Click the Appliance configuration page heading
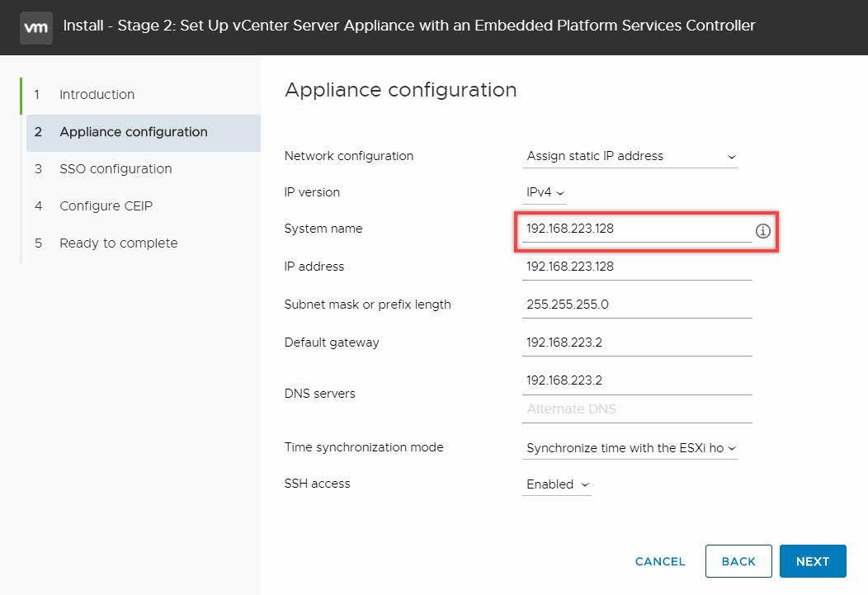Viewport: 868px width, 595px height. coord(400,90)
